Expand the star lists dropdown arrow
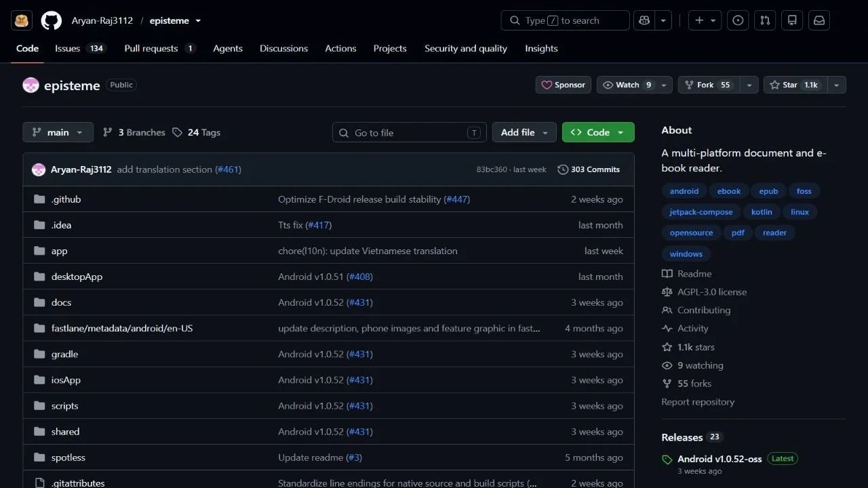This screenshot has width=868, height=488. 837,85
